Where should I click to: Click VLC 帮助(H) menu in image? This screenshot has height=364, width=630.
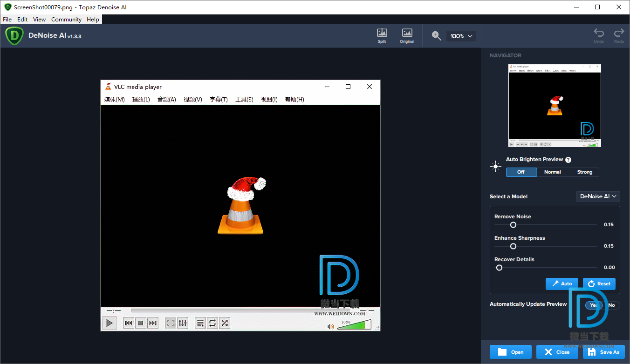point(294,99)
